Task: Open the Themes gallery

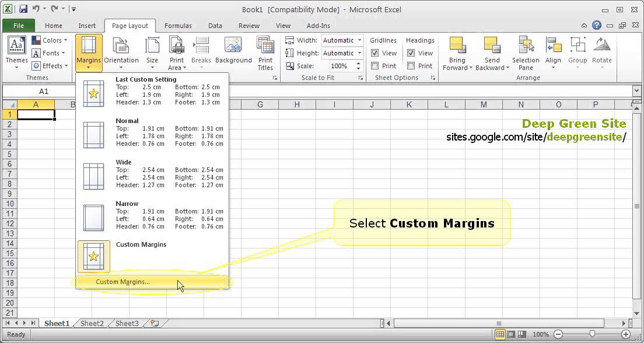Action: 16,52
